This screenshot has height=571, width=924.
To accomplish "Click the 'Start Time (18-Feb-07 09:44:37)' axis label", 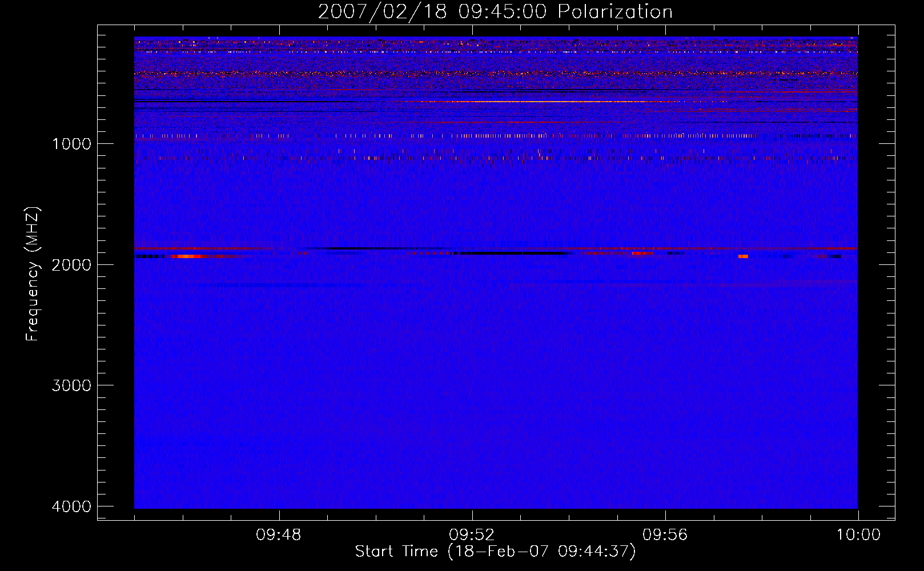I will 495,552.
